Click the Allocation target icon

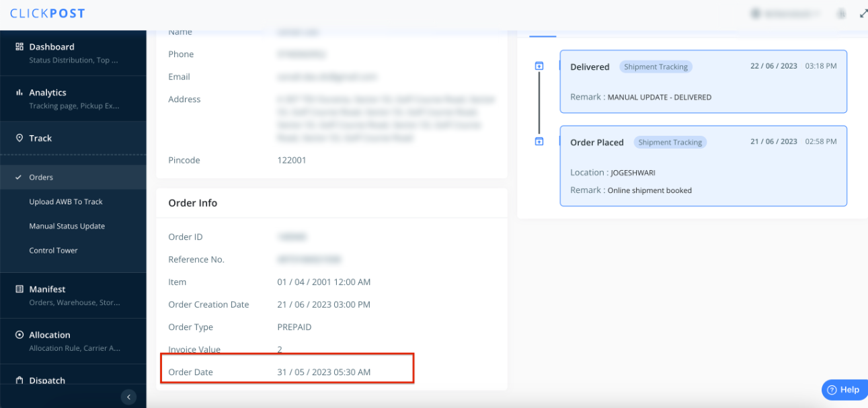click(x=19, y=335)
